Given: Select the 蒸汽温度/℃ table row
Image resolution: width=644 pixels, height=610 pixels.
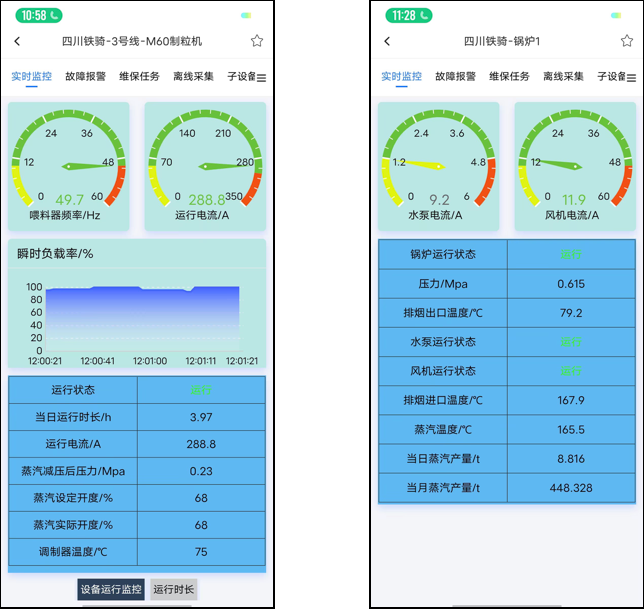Looking at the screenshot, I should pyautogui.click(x=506, y=429).
